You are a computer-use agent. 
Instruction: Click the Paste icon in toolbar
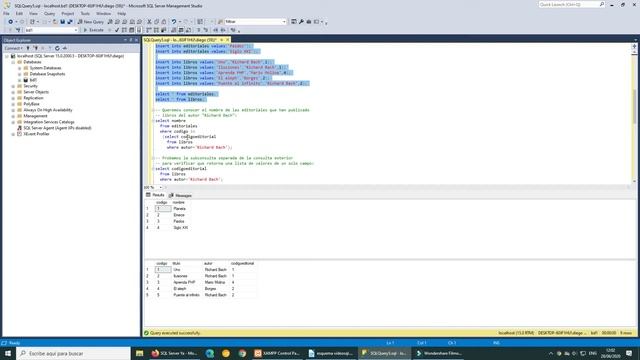coord(164,22)
